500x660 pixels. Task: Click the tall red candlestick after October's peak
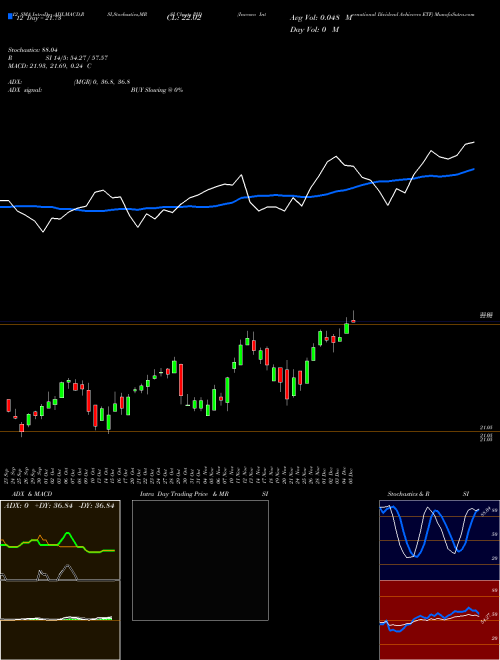(x=181, y=380)
